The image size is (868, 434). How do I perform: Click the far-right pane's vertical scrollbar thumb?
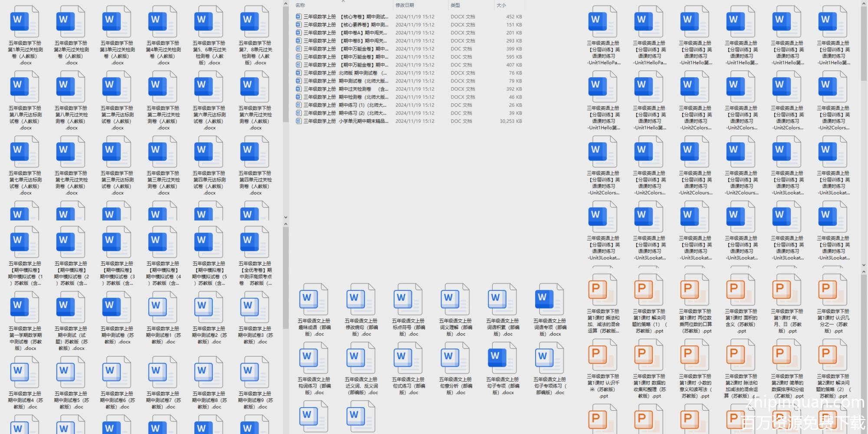pyautogui.click(x=864, y=43)
